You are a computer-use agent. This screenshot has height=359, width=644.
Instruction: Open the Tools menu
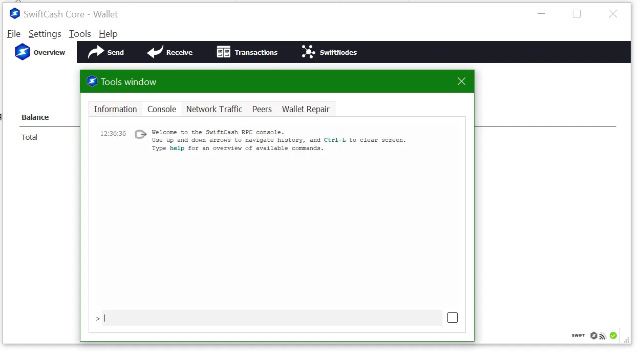(80, 34)
